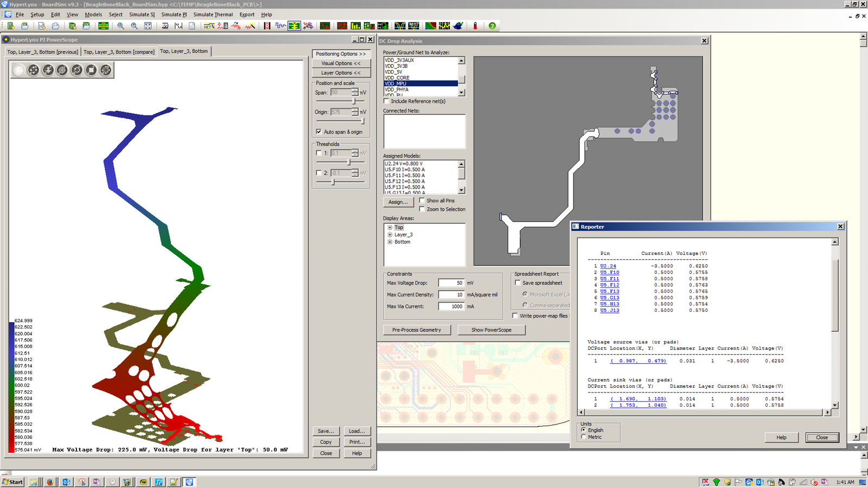The image size is (868, 488).
Task: Click the crosshair target PowerScope icon
Action: [x=62, y=70]
